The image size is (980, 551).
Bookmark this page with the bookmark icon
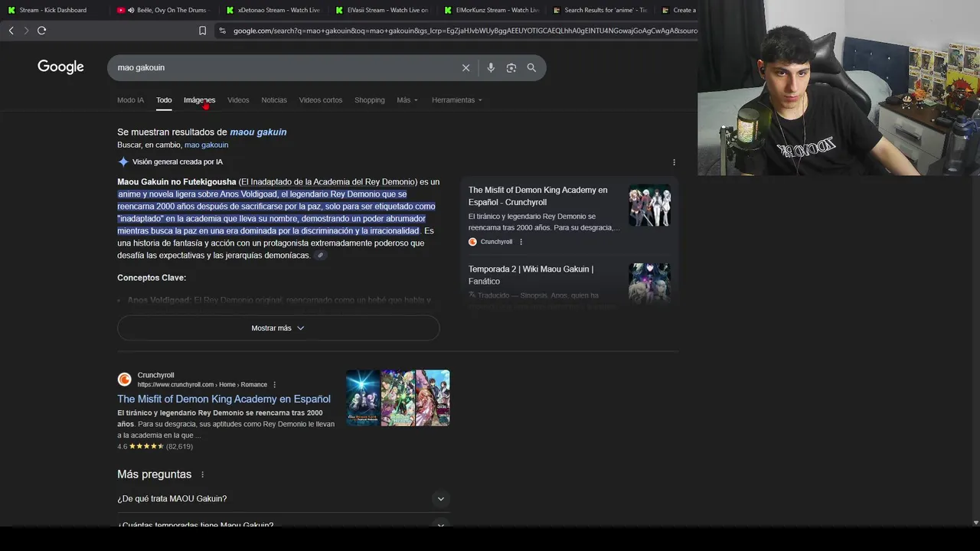click(202, 31)
